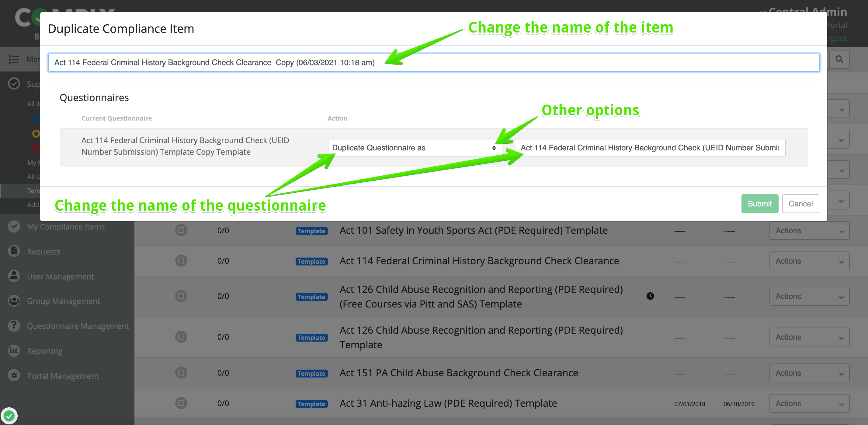Expand Actions dropdown for Act 114 row
The height and width of the screenshot is (425, 868).
click(809, 261)
